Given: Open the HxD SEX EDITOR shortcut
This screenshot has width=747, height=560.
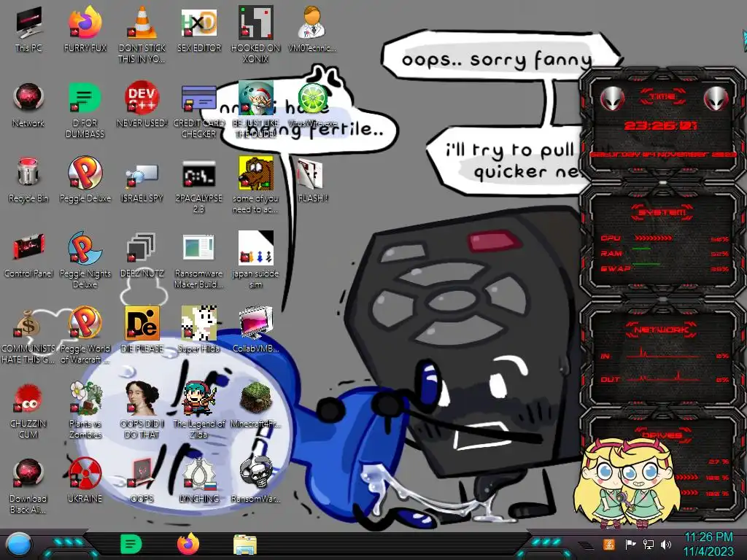Looking at the screenshot, I should pyautogui.click(x=198, y=29).
